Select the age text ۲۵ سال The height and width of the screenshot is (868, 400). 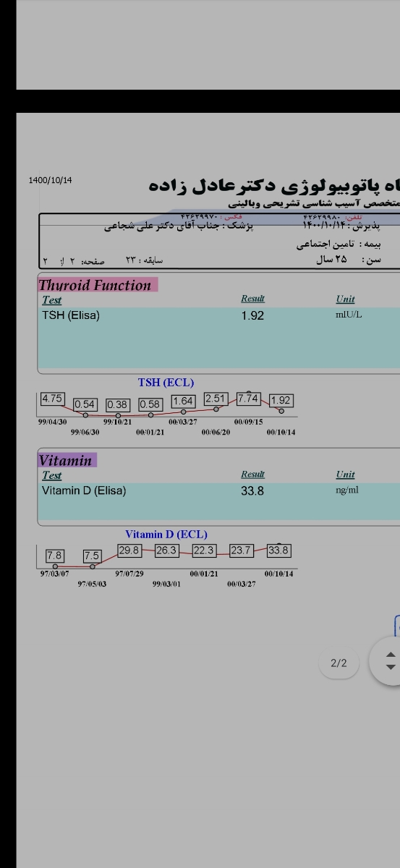tap(331, 260)
